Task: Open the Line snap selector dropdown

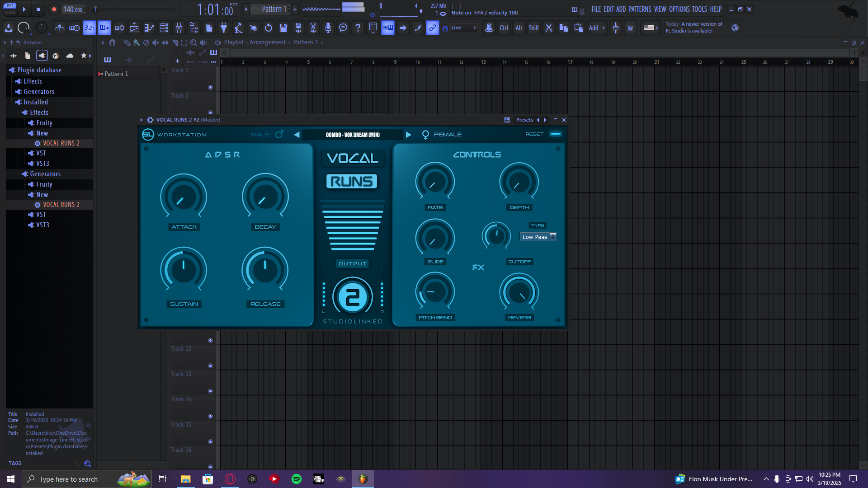Action: (x=464, y=28)
